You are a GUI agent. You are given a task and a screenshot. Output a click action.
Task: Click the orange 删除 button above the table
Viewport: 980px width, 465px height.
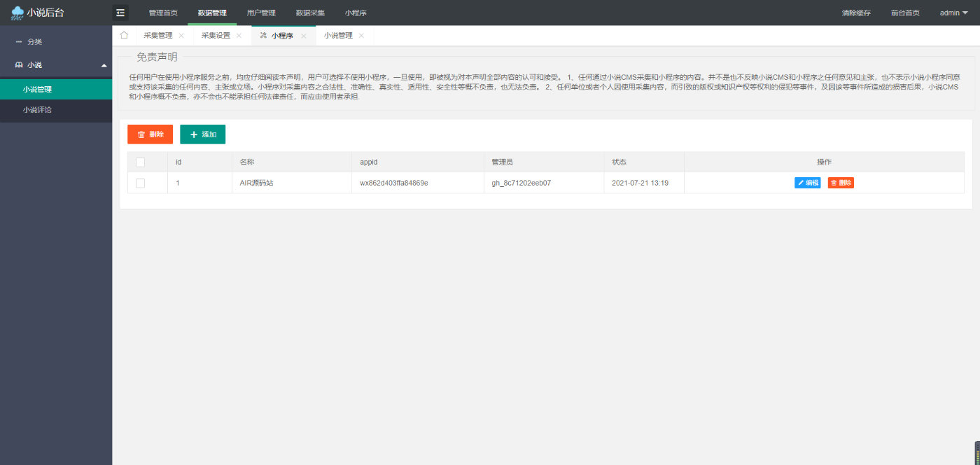click(150, 134)
